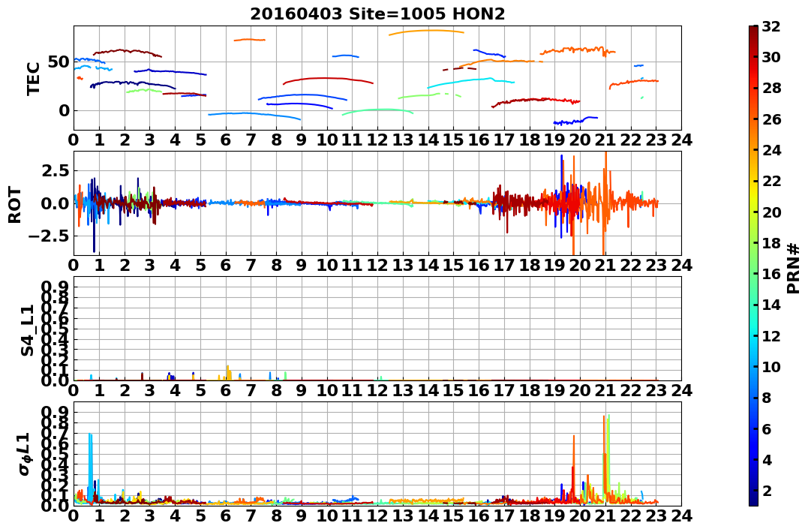Click the σφL1 y-axis label
Image resolution: width=808 pixels, height=532 pixels.
(24, 454)
